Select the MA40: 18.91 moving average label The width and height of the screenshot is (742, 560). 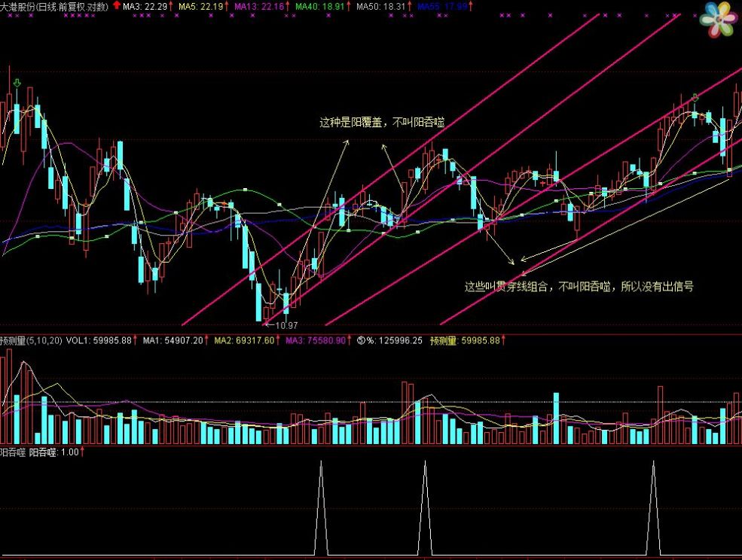(320, 7)
